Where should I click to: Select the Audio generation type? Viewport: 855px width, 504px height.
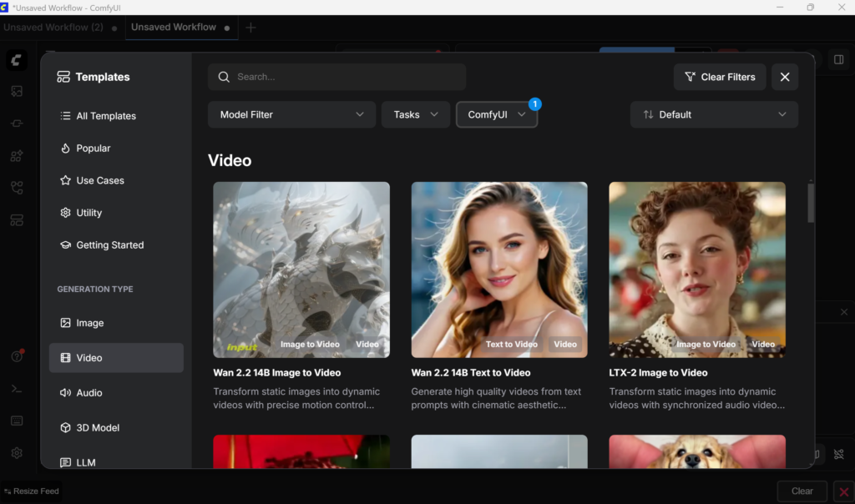click(x=89, y=393)
